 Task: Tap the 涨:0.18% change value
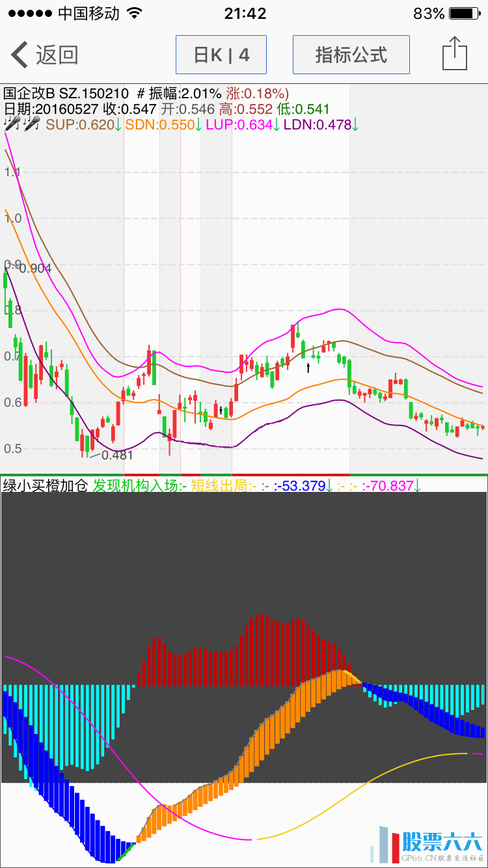coord(258,94)
